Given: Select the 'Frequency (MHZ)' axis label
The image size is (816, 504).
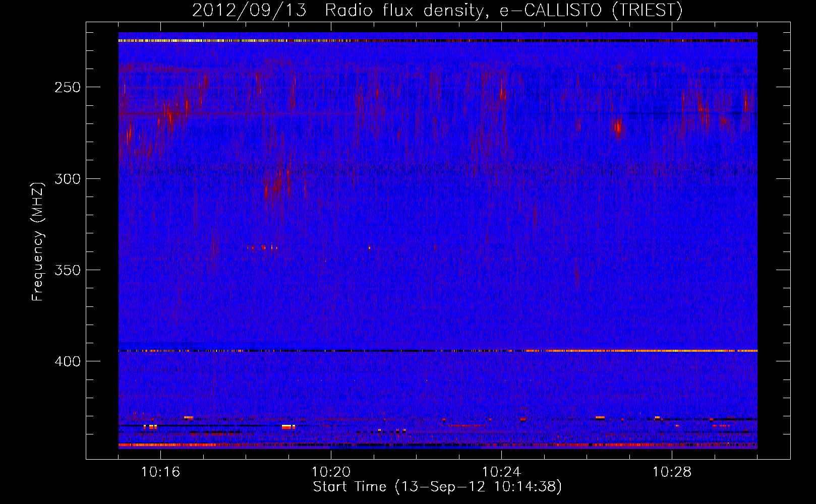Looking at the screenshot, I should point(38,241).
